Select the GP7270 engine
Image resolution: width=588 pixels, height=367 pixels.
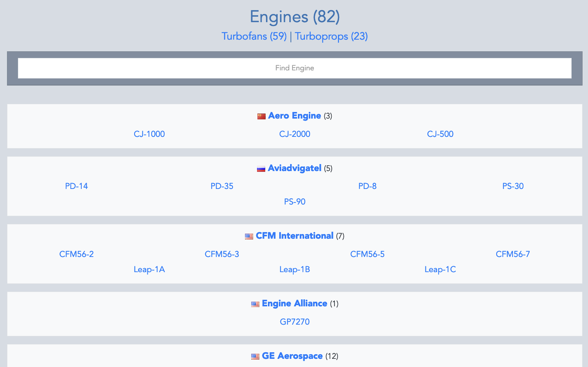coord(295,322)
